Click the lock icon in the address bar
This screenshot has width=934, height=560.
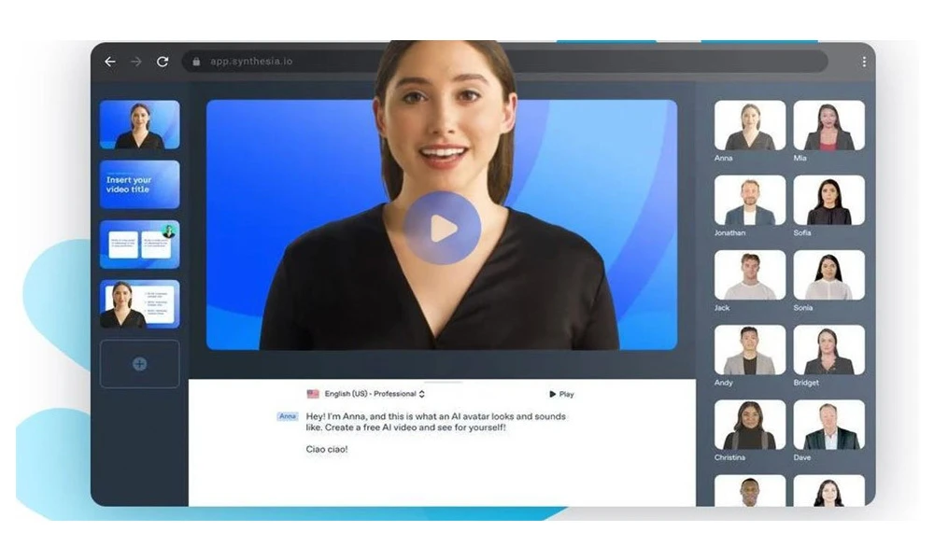(x=195, y=61)
